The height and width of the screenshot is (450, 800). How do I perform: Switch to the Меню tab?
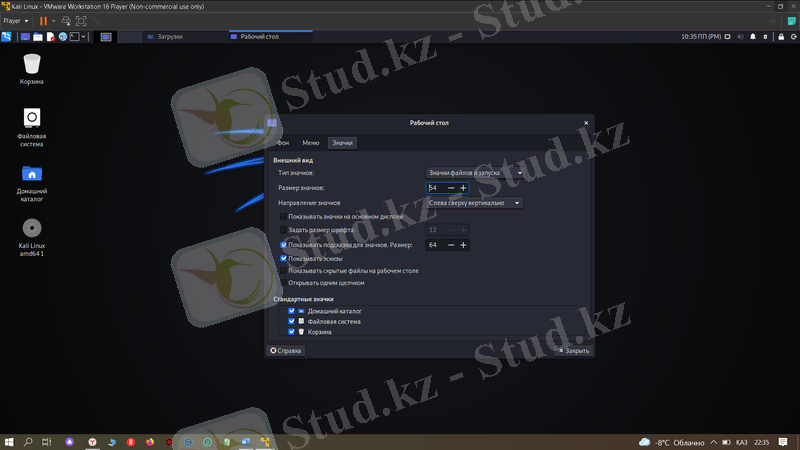tap(311, 144)
